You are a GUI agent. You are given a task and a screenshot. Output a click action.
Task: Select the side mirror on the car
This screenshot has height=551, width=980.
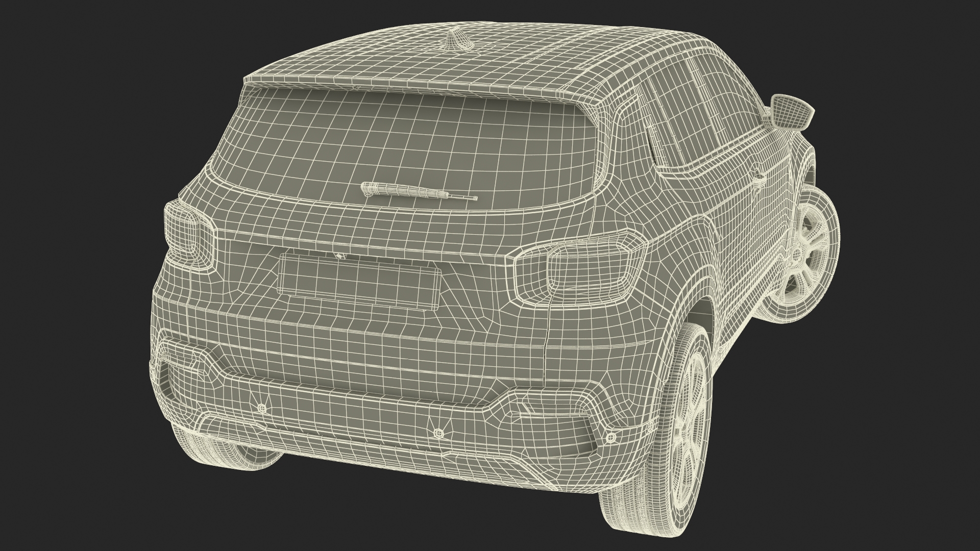point(789,113)
